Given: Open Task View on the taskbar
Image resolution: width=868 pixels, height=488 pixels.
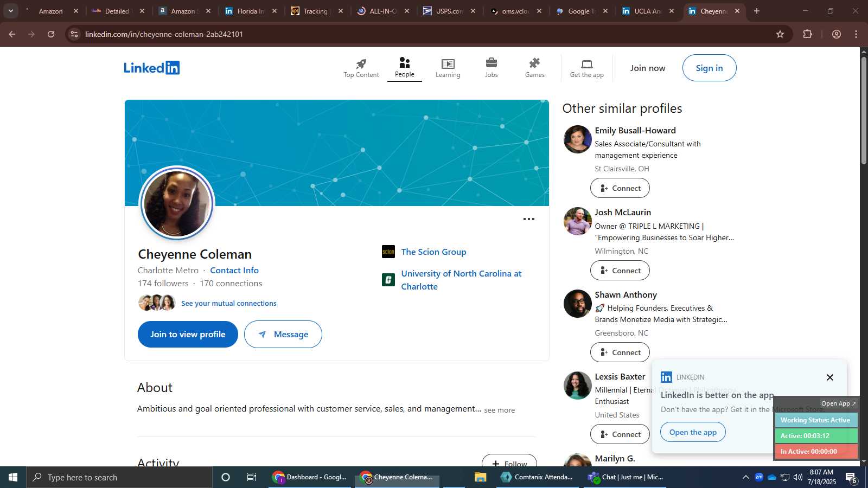Looking at the screenshot, I should tap(252, 477).
